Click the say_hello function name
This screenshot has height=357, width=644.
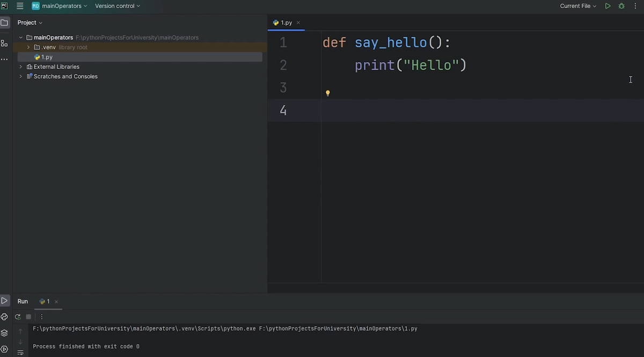[391, 43]
